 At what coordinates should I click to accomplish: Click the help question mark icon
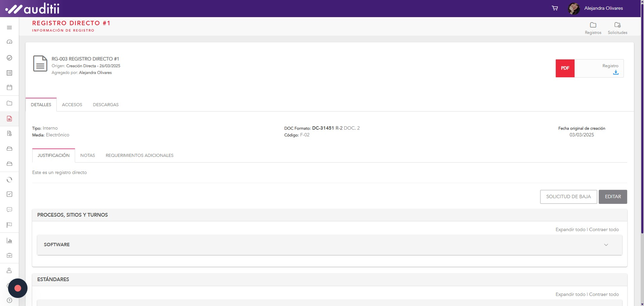(x=9, y=300)
